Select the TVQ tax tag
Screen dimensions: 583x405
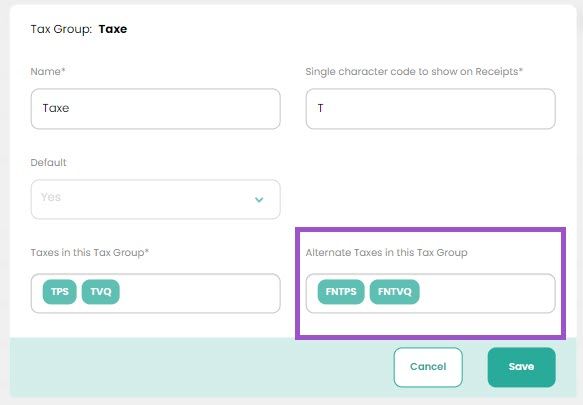pyautogui.click(x=101, y=292)
